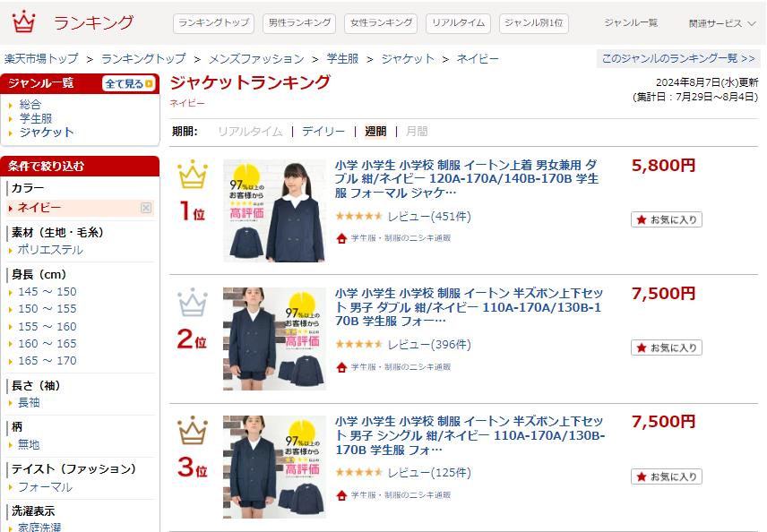Open the shop via first item's house icon

[341, 238]
